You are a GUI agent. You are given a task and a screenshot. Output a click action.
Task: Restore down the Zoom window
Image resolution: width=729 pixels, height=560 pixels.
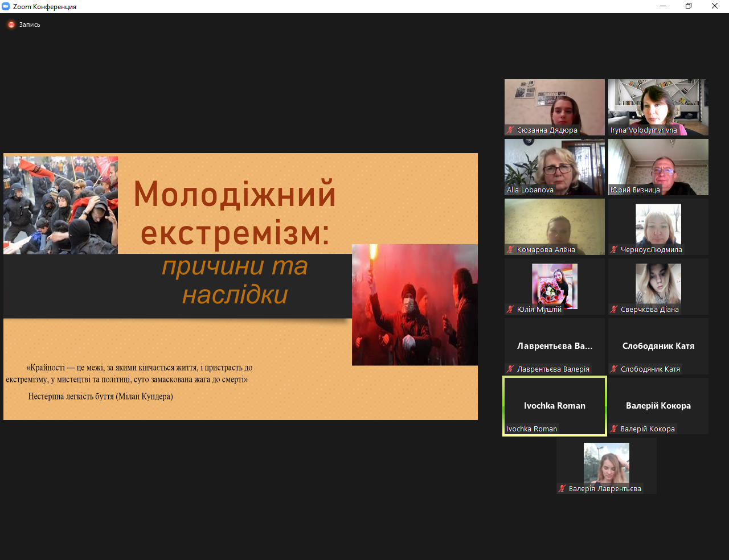689,6
